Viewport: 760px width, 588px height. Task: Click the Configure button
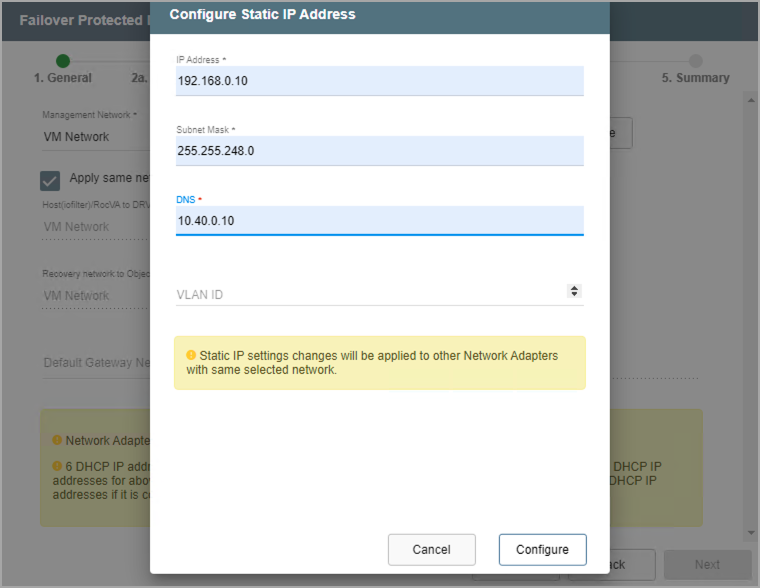pyautogui.click(x=542, y=549)
